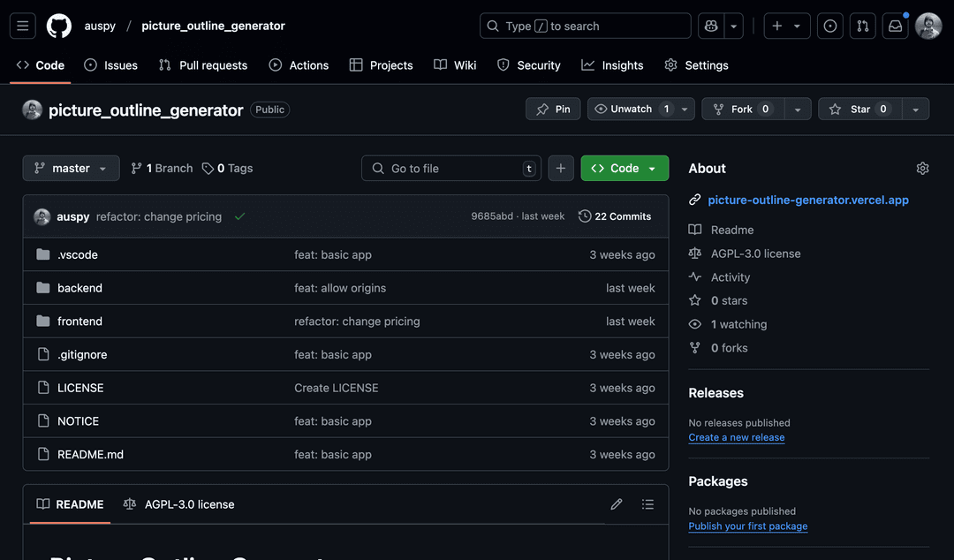
Task: Open the .gitignore file
Action: pyautogui.click(x=82, y=354)
